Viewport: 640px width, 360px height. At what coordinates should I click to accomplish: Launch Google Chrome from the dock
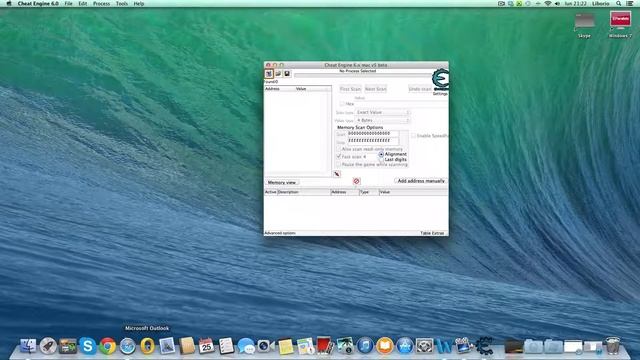point(108,346)
